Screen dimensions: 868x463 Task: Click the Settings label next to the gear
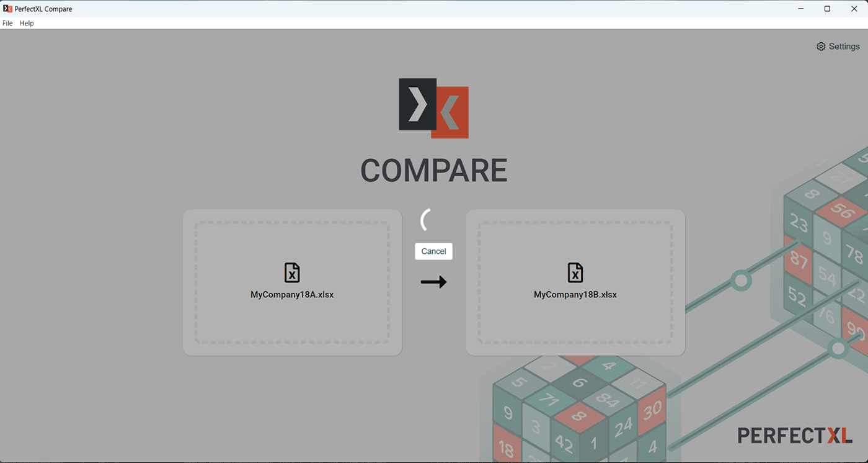point(843,46)
